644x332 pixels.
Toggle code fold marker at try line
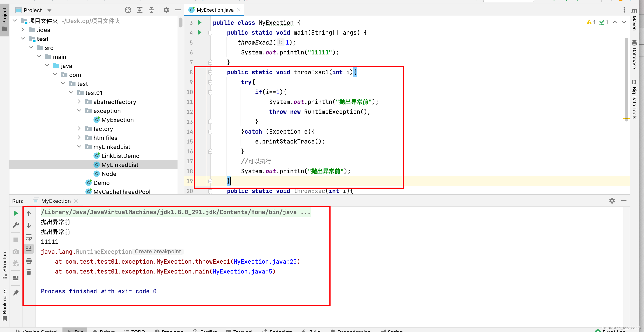point(210,82)
